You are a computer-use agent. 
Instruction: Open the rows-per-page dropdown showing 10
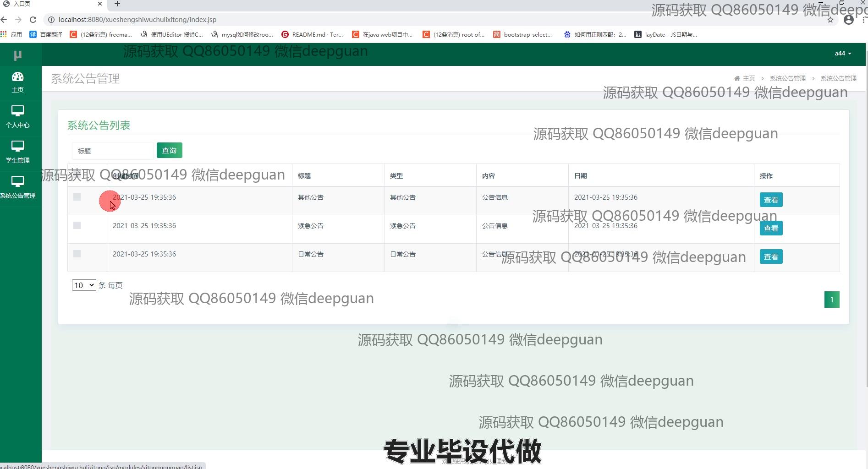83,285
